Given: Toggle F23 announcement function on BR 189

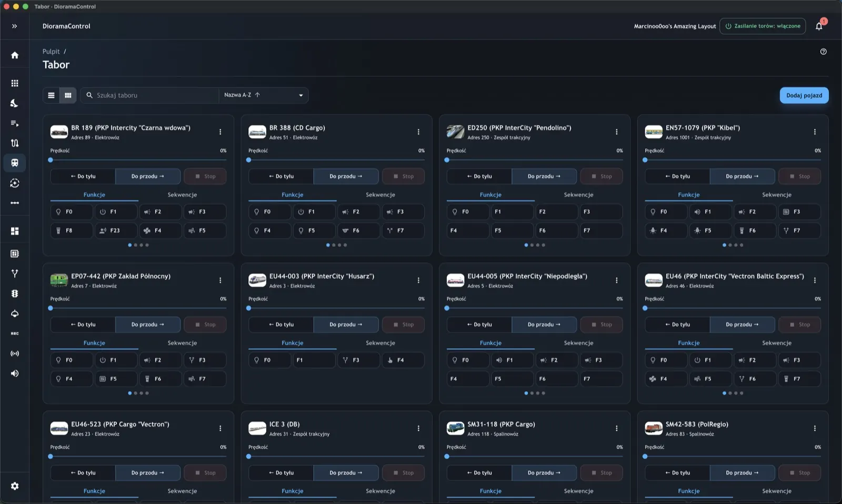Looking at the screenshot, I should pyautogui.click(x=116, y=230).
